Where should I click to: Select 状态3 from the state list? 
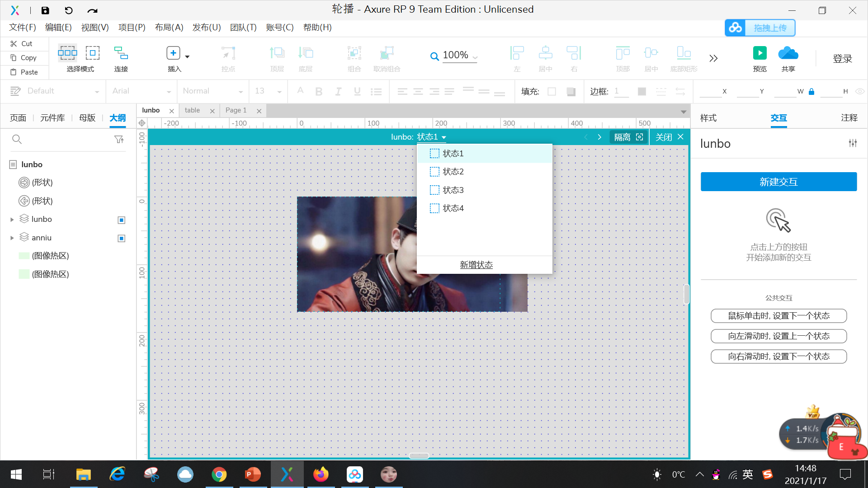pyautogui.click(x=453, y=190)
